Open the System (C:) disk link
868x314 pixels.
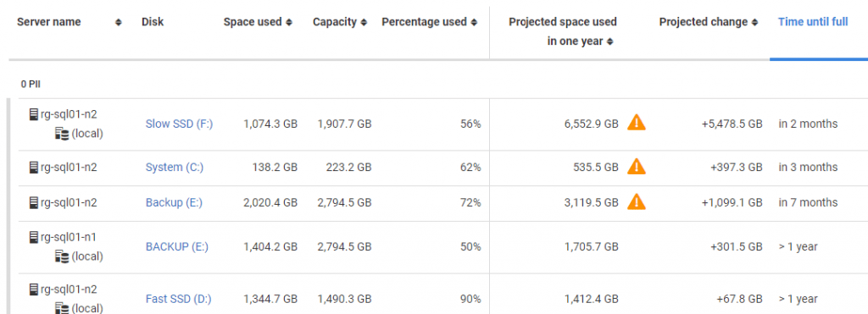(x=175, y=167)
